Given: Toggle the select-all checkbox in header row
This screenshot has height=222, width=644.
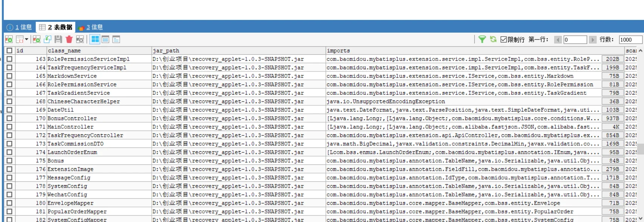Looking at the screenshot, I should click(9, 50).
